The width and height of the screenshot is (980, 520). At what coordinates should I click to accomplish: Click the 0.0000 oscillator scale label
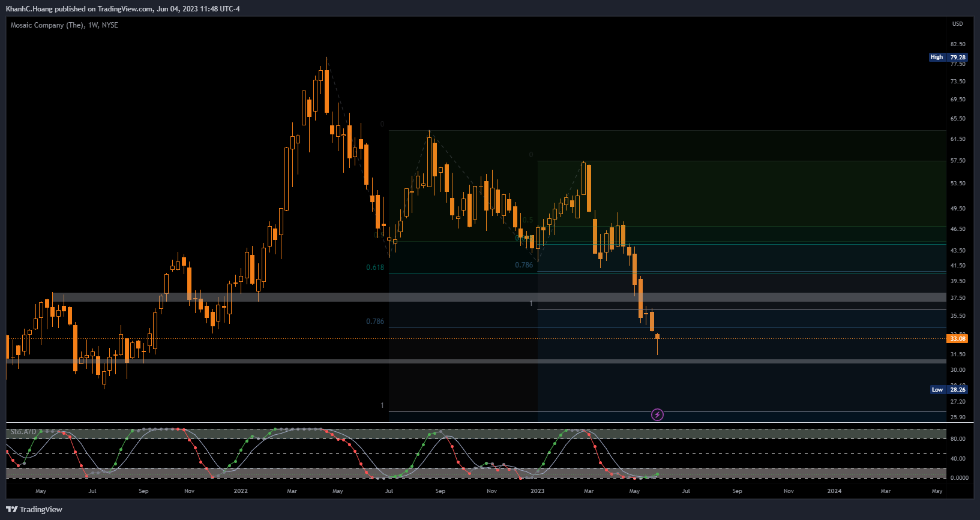[x=959, y=478]
